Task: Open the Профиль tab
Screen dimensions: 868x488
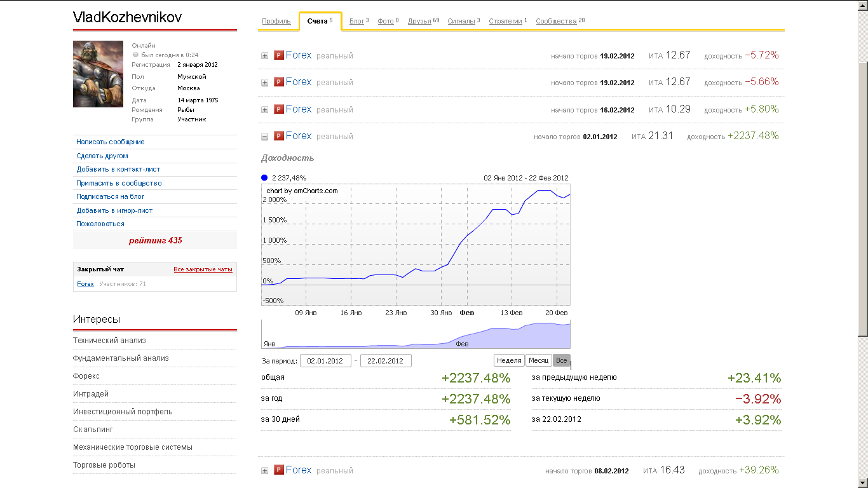Action: tap(276, 22)
